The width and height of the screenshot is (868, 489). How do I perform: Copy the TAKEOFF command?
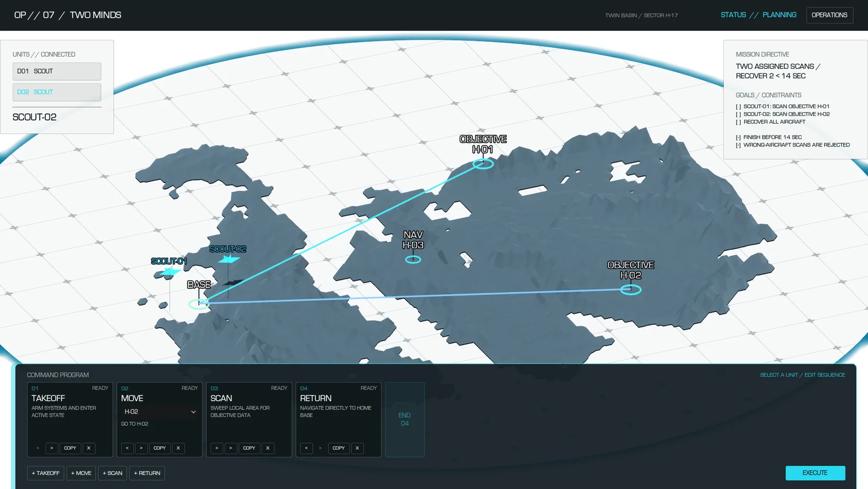click(70, 448)
